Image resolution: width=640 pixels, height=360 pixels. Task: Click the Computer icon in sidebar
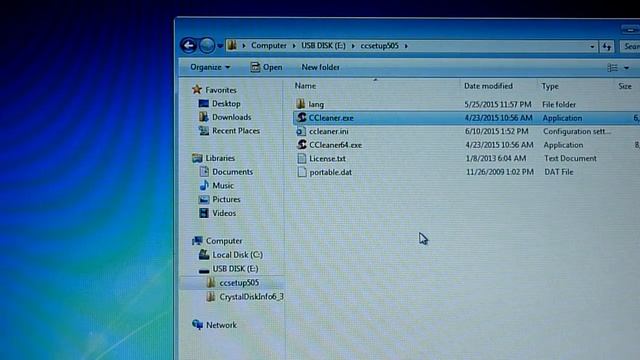click(198, 241)
